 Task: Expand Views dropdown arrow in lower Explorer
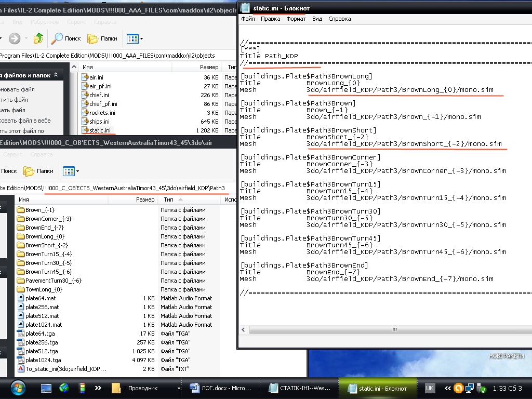[78, 171]
